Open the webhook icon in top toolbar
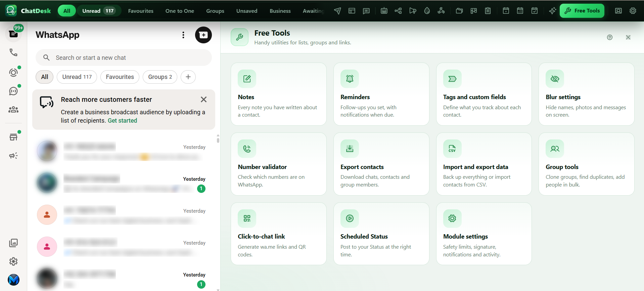The height and width of the screenshot is (291, 644). point(441,11)
